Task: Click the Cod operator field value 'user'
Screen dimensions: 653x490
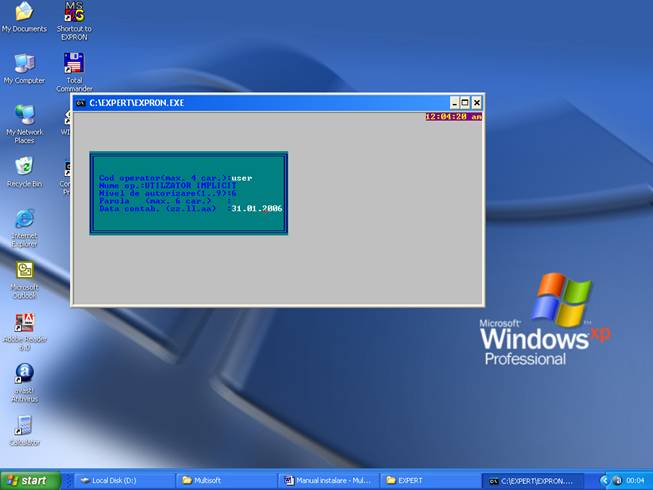Action: (x=242, y=178)
